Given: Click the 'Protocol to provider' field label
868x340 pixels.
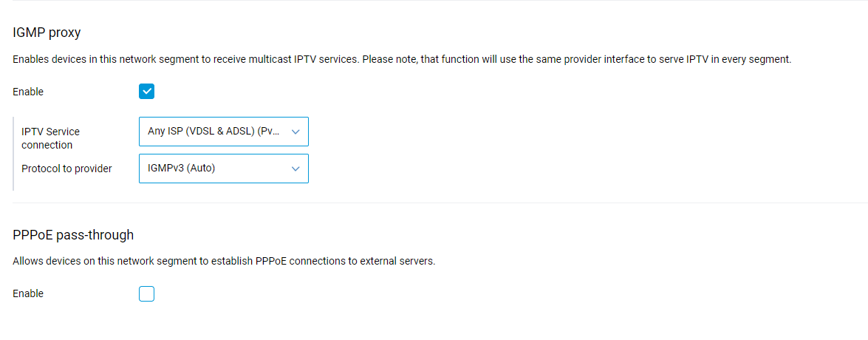Looking at the screenshot, I should pos(66,169).
